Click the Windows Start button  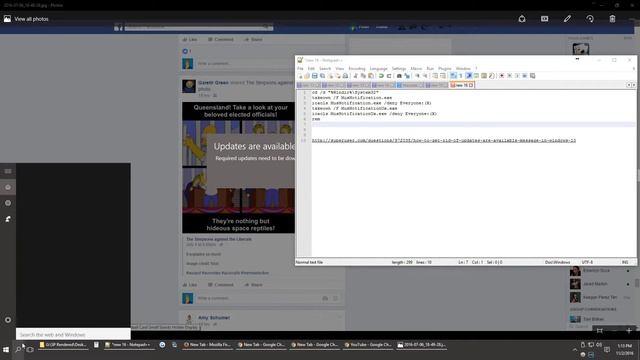coord(6,350)
